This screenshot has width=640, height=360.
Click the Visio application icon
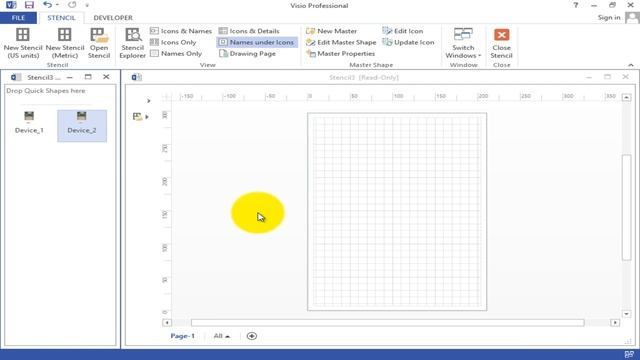[11, 5]
